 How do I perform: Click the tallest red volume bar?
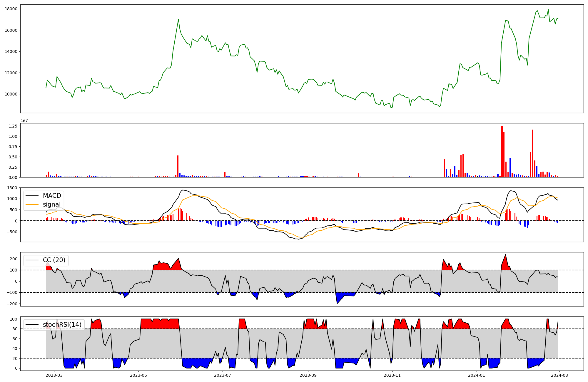502,151
